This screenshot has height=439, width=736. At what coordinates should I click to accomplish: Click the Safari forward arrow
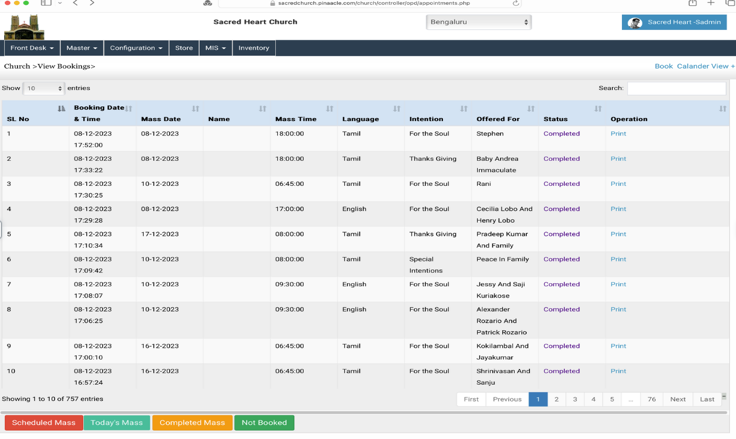point(92,3)
